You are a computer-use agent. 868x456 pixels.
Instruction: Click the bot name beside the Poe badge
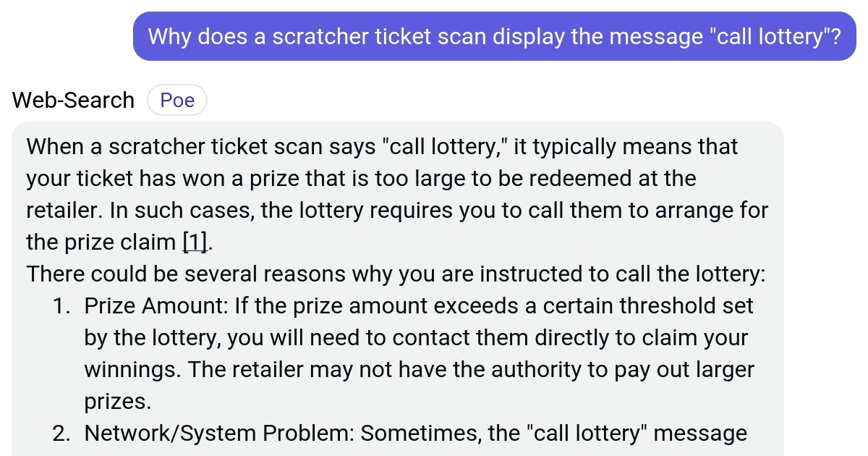tap(72, 100)
